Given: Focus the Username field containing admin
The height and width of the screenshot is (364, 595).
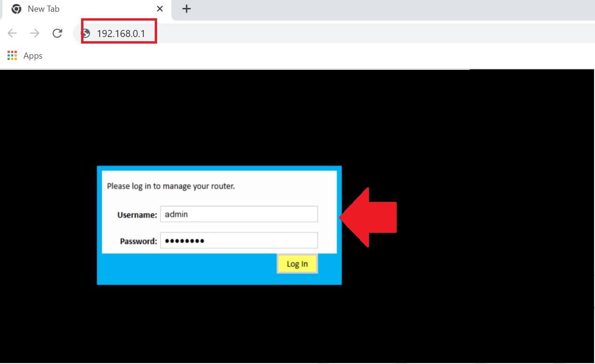Looking at the screenshot, I should [x=239, y=214].
